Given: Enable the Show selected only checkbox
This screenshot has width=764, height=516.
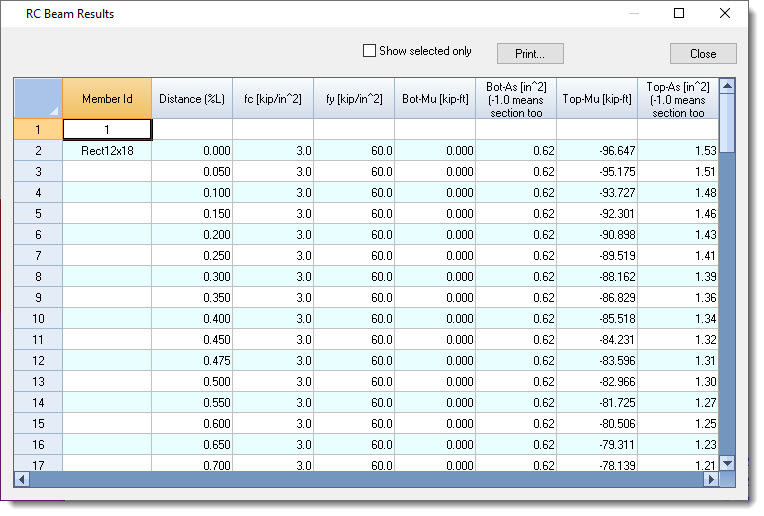Looking at the screenshot, I should (x=369, y=51).
